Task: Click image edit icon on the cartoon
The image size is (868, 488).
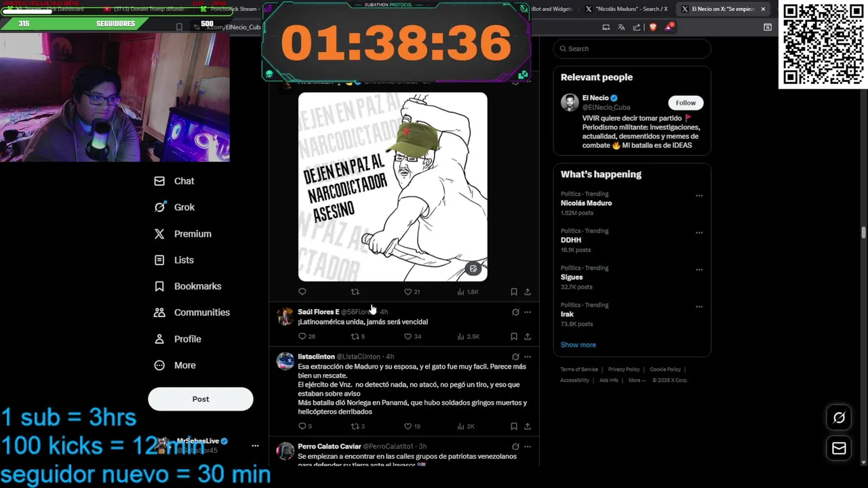Action: click(473, 269)
